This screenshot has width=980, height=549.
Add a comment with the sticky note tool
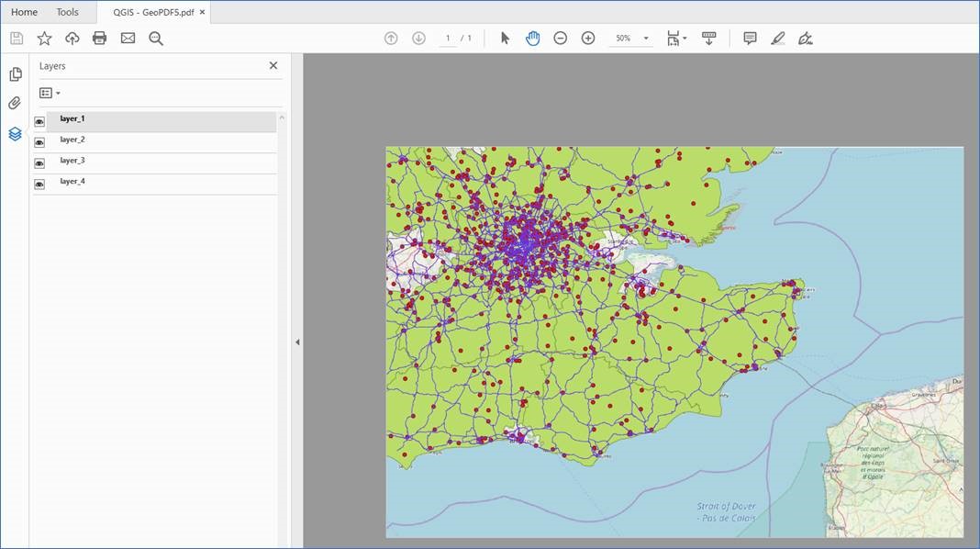coord(750,38)
